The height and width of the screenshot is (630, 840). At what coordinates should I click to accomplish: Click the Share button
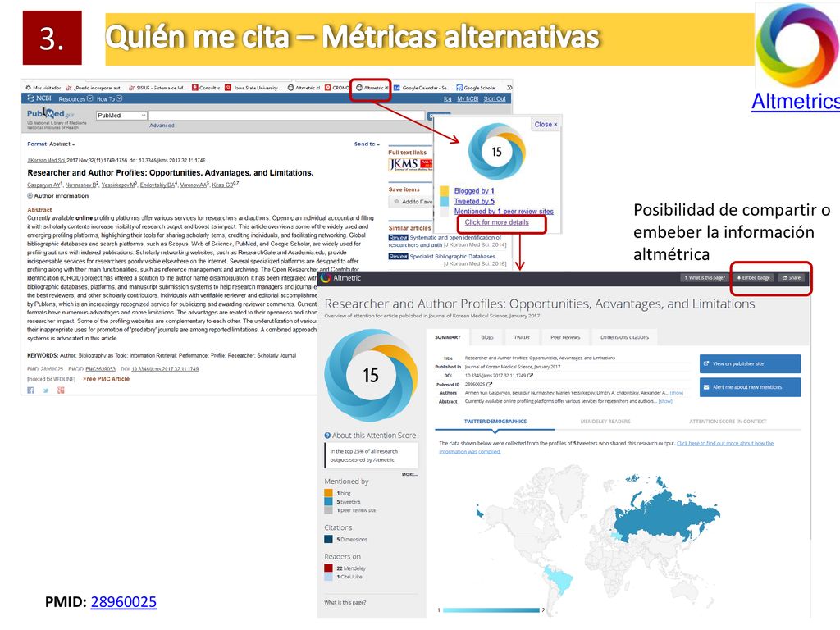tap(792, 277)
